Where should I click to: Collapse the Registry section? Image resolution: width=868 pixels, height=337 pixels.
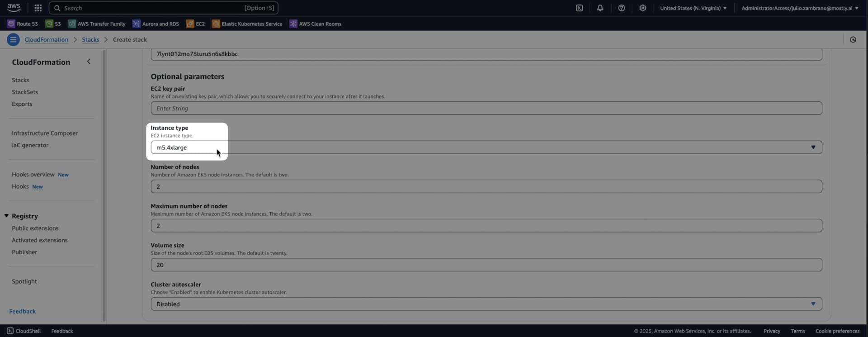6,216
